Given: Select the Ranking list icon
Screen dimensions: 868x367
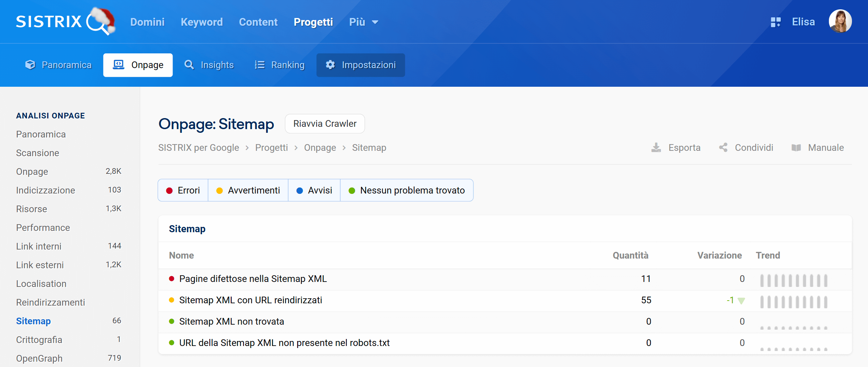Looking at the screenshot, I should 259,65.
